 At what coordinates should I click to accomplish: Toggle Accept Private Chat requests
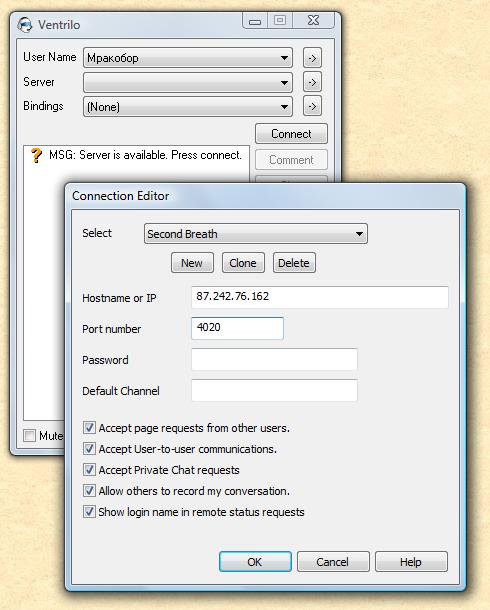[89, 470]
